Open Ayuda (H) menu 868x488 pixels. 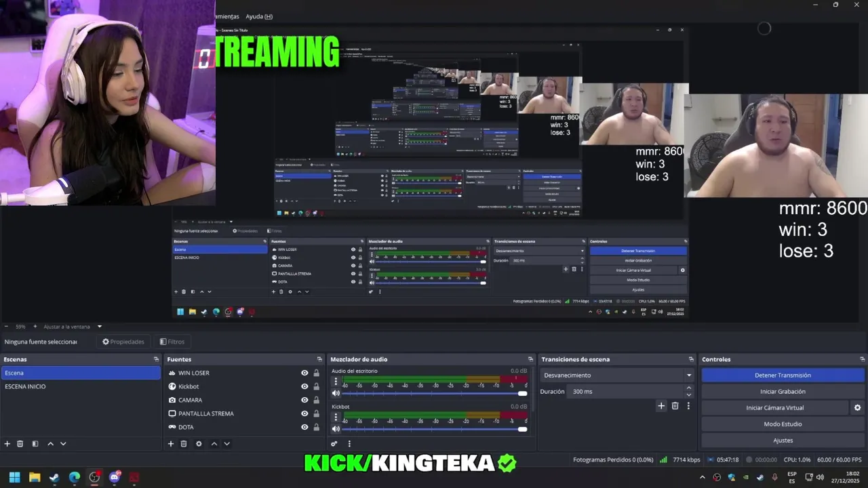point(259,16)
